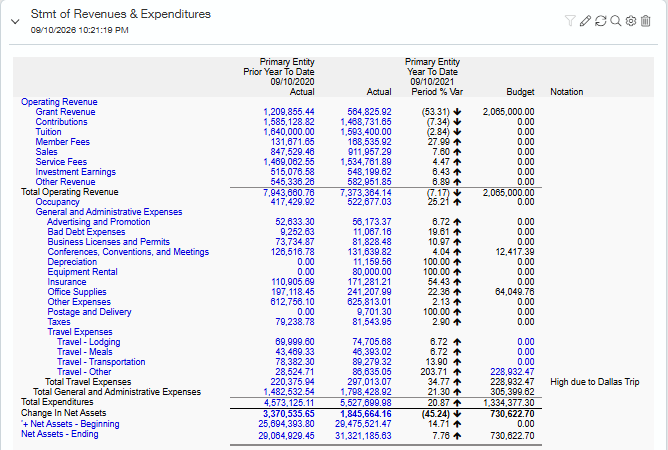Refresh the report with the refresh icon
This screenshot has width=668, height=450.
coord(600,20)
